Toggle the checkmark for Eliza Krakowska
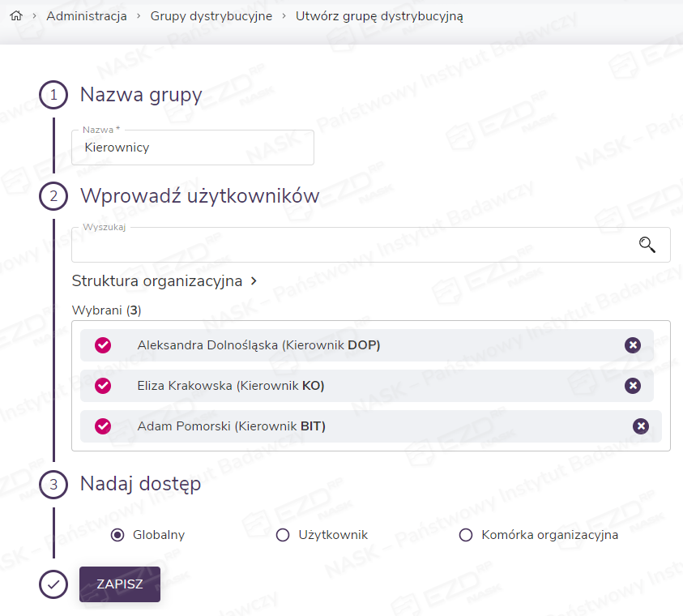The image size is (683, 616). click(x=103, y=386)
